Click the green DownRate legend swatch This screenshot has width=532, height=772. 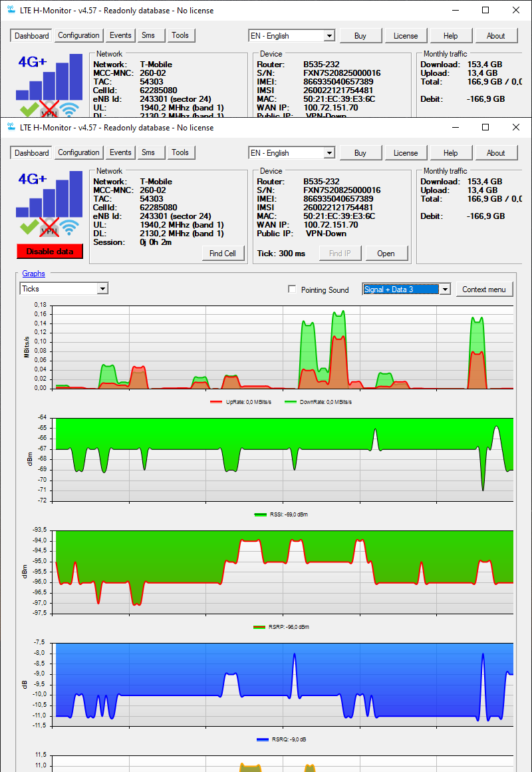tap(291, 402)
